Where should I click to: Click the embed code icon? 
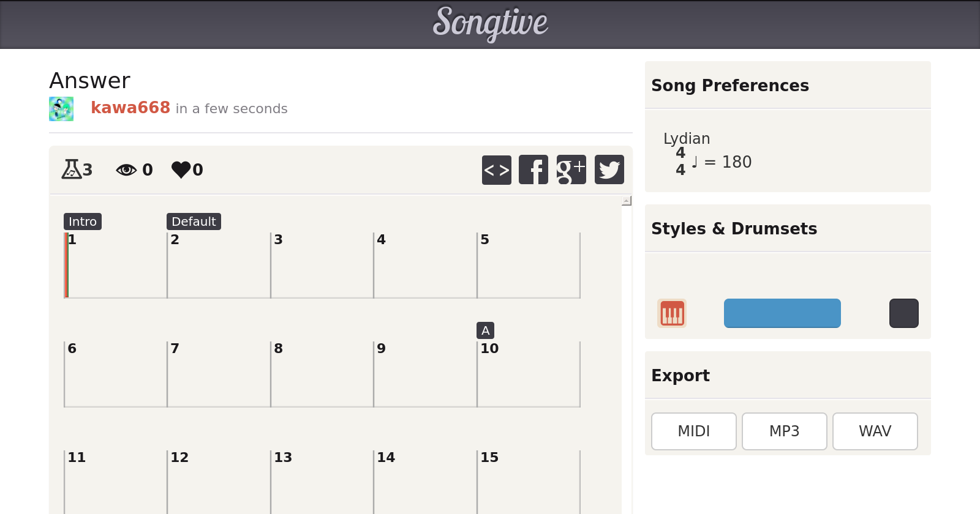[x=496, y=169]
